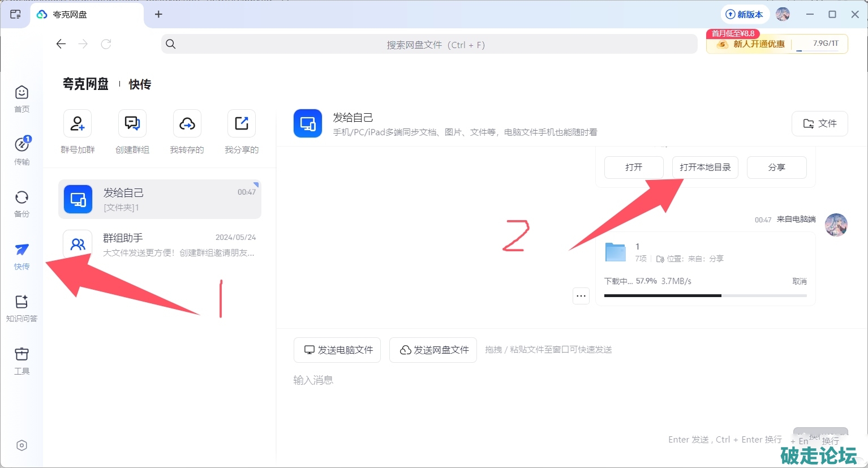Screen dimensions: 868x468
Task: Expand the three-dot more options button
Action: pos(581,296)
